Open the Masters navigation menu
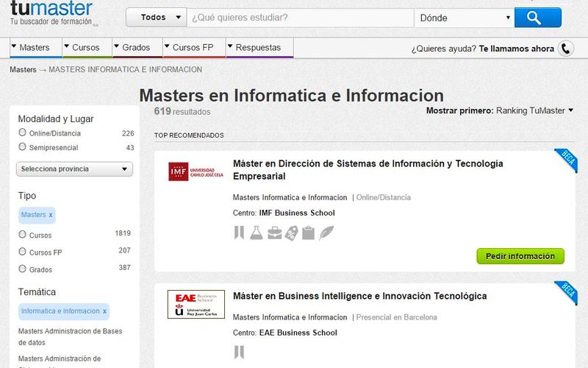588x368 pixels. [35, 48]
